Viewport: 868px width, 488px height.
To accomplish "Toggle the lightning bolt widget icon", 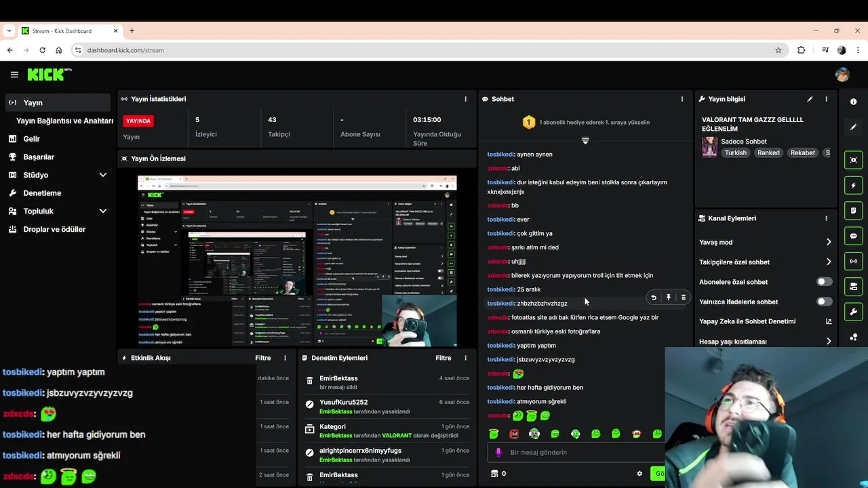I will (853, 185).
